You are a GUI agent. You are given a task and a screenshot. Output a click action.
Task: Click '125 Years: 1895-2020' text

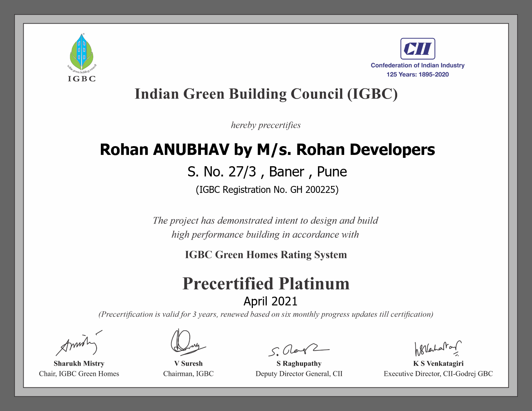point(418,75)
